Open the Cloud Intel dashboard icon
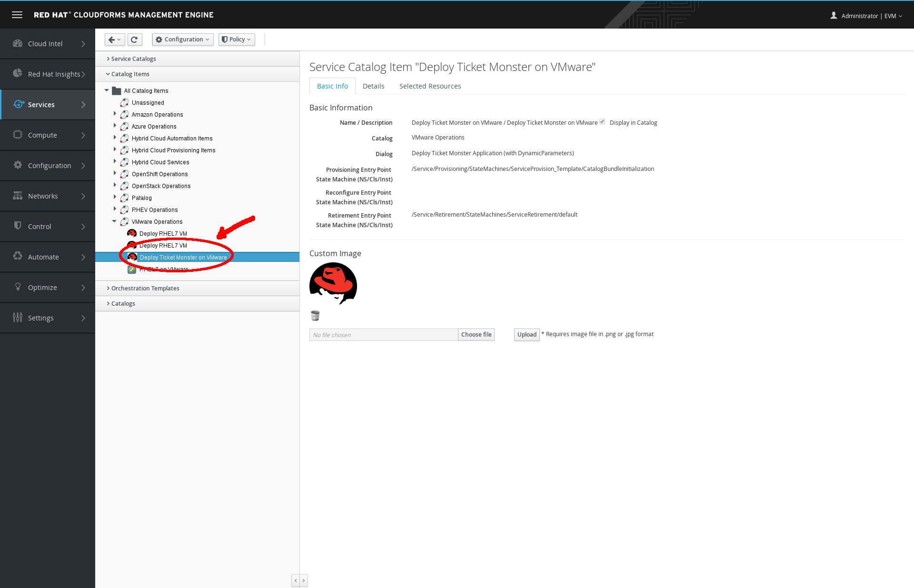 (18, 43)
